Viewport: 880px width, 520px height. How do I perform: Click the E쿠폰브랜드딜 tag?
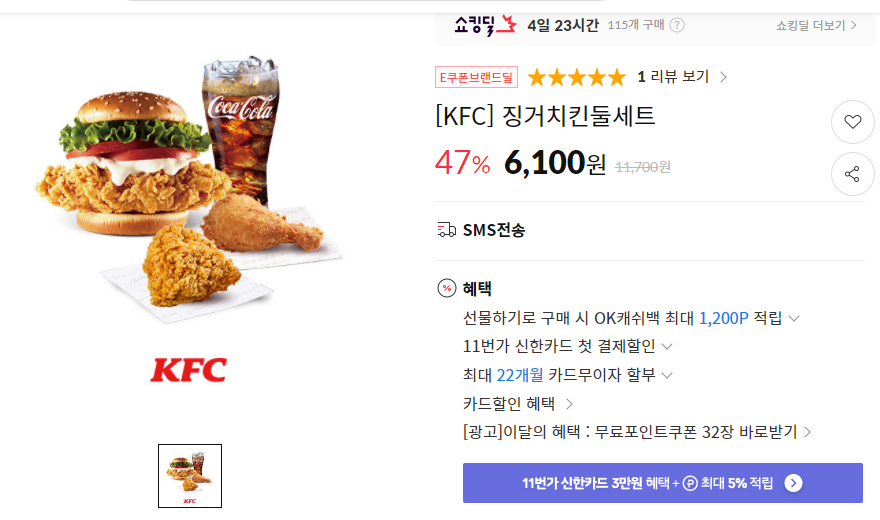[x=476, y=77]
